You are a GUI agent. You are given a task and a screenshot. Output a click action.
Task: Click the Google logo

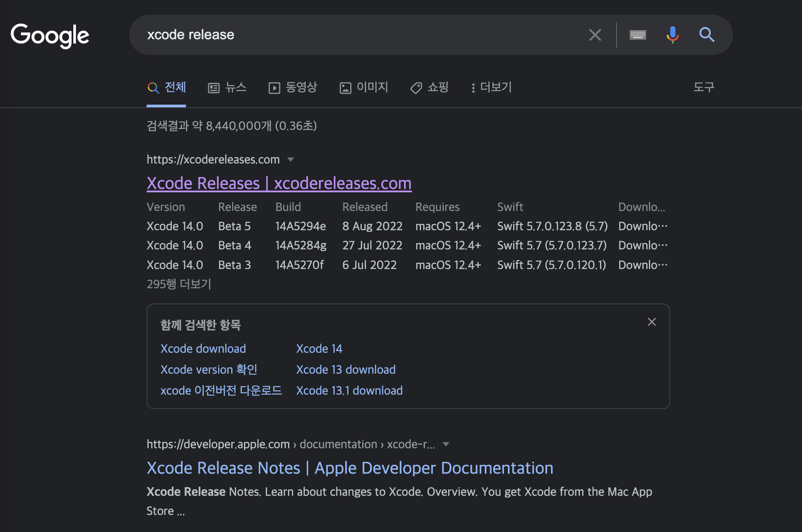pos(50,35)
